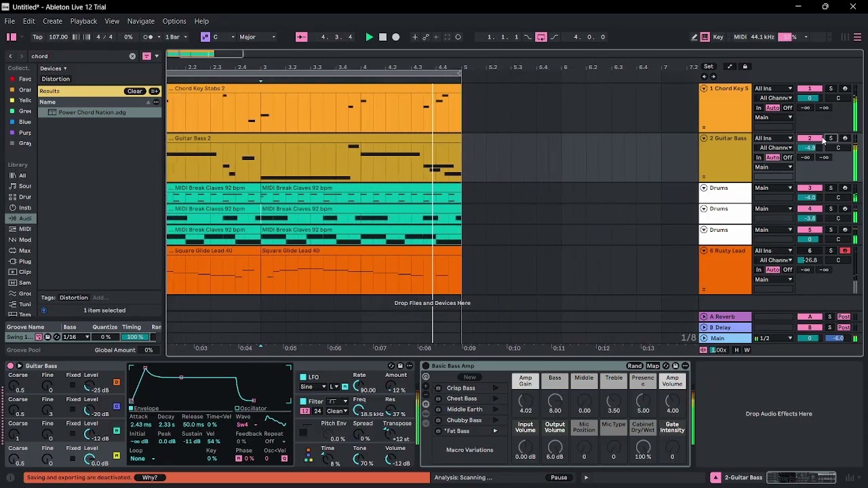Enable MIDI map mode
The image size is (868, 488).
(740, 37)
